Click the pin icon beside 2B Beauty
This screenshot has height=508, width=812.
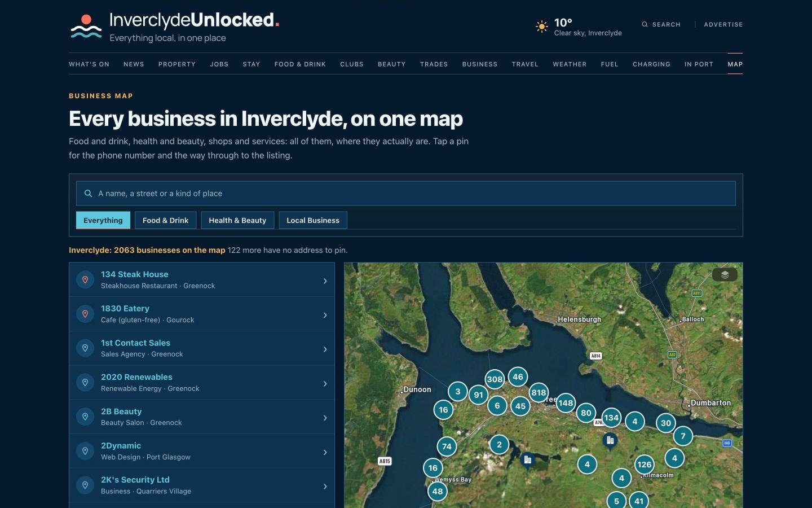tap(85, 417)
